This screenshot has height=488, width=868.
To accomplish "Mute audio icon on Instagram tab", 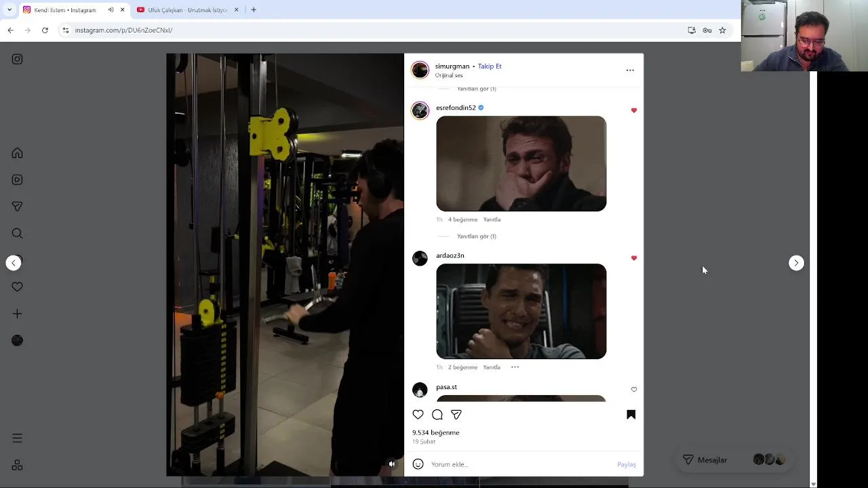I will pyautogui.click(x=111, y=10).
